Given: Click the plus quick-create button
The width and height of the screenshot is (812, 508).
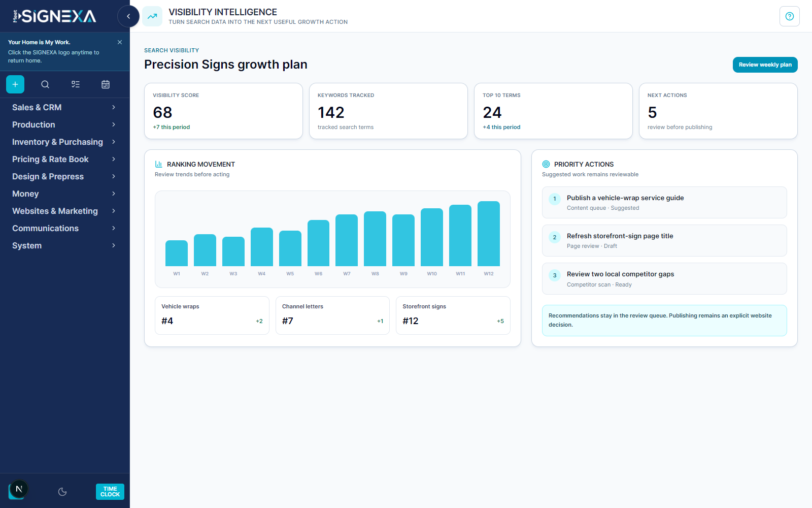Looking at the screenshot, I should pyautogui.click(x=15, y=84).
